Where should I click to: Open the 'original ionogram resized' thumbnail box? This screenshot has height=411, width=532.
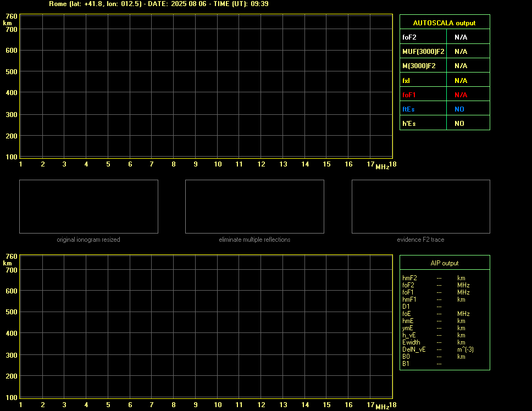click(88, 207)
